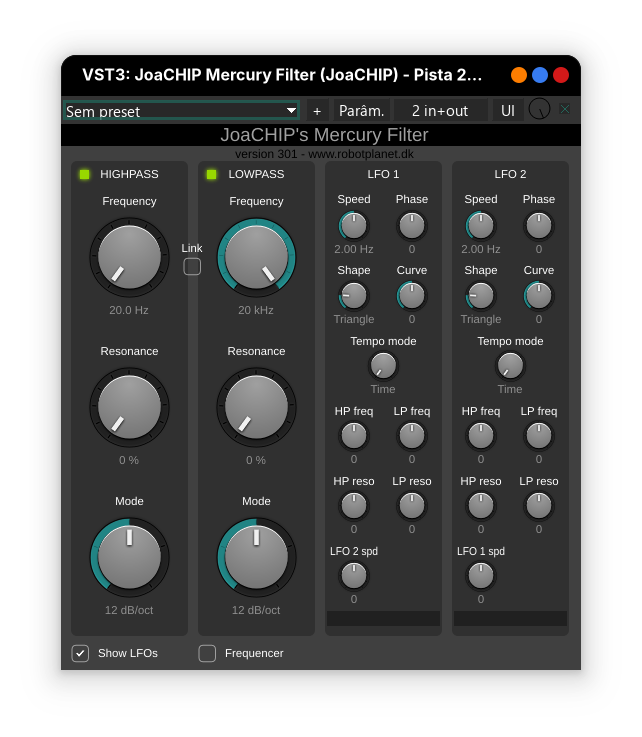Click the LFO 2 Tempo mode knob
The image size is (642, 737).
[x=510, y=365]
